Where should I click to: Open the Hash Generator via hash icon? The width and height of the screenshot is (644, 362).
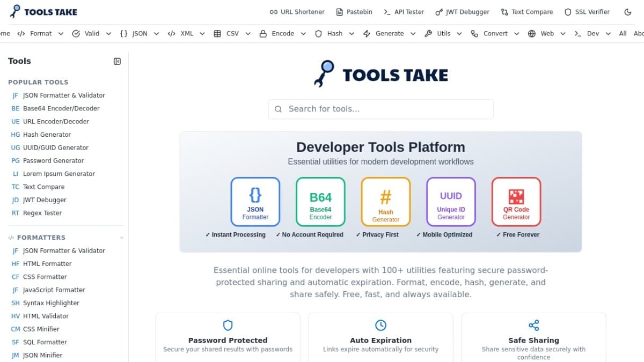pos(385,197)
